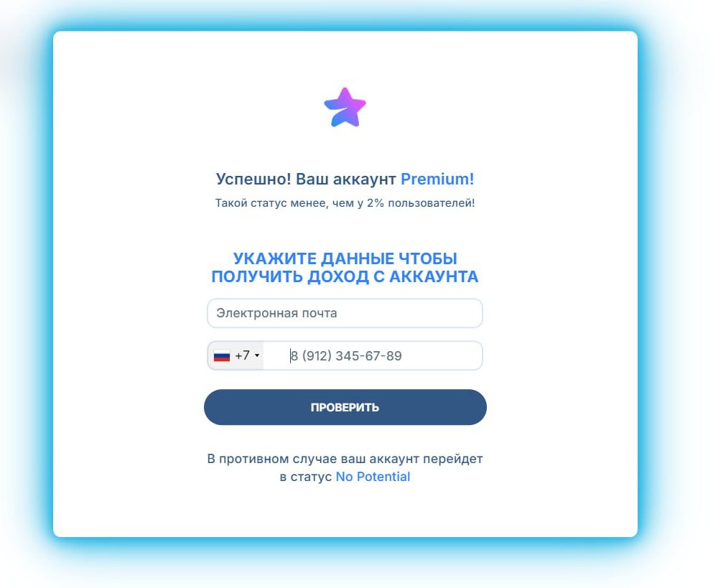Click the Russian flag icon
The height and width of the screenshot is (588, 726).
[x=222, y=356]
